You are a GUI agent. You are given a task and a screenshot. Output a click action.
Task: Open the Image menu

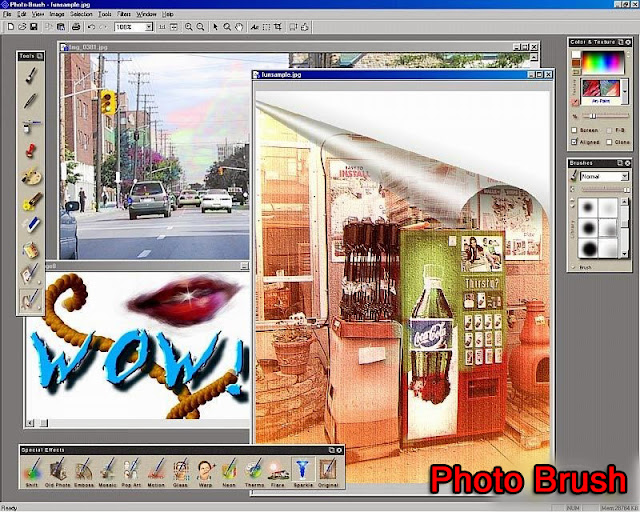pyautogui.click(x=57, y=14)
